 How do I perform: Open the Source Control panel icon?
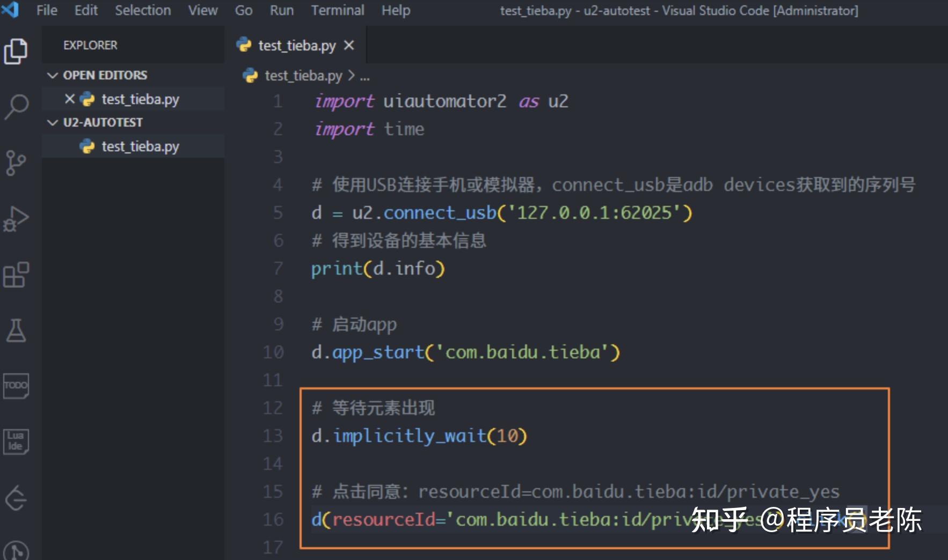click(16, 163)
